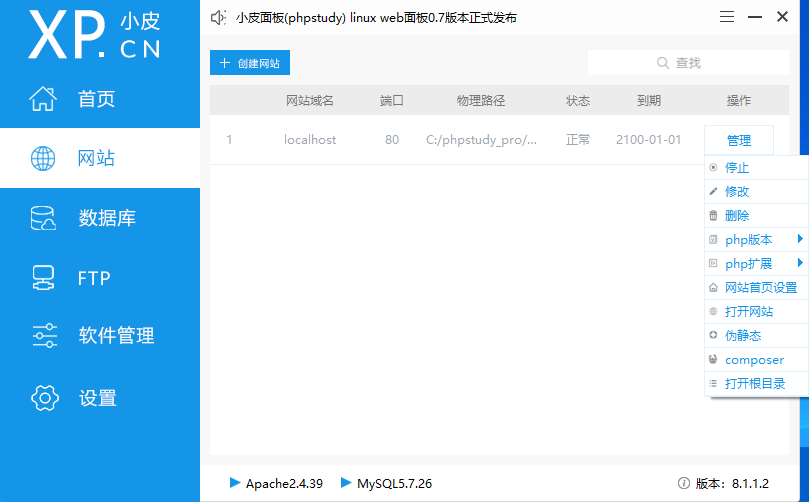Click the icon beside php版本
This screenshot has height=504, width=812.
(714, 239)
